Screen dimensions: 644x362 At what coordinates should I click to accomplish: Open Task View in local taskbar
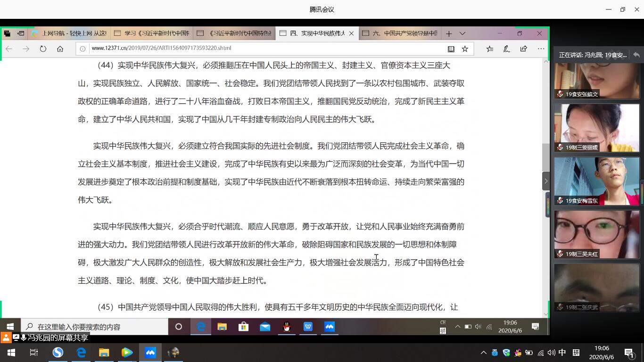pos(34,353)
